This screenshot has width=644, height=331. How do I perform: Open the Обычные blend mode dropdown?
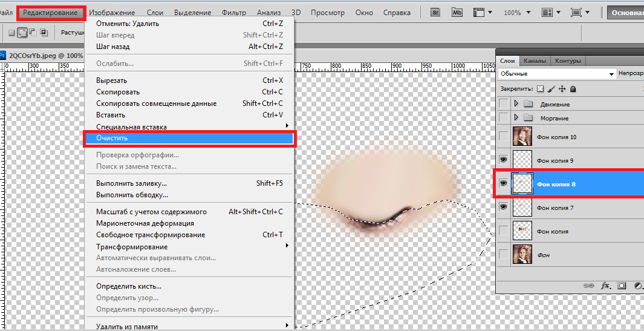556,74
